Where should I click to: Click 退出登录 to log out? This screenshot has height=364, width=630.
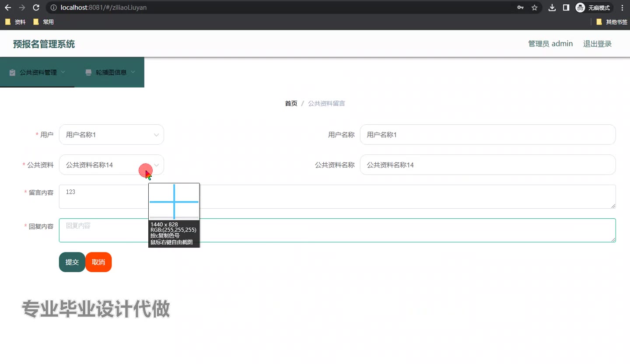coord(597,44)
